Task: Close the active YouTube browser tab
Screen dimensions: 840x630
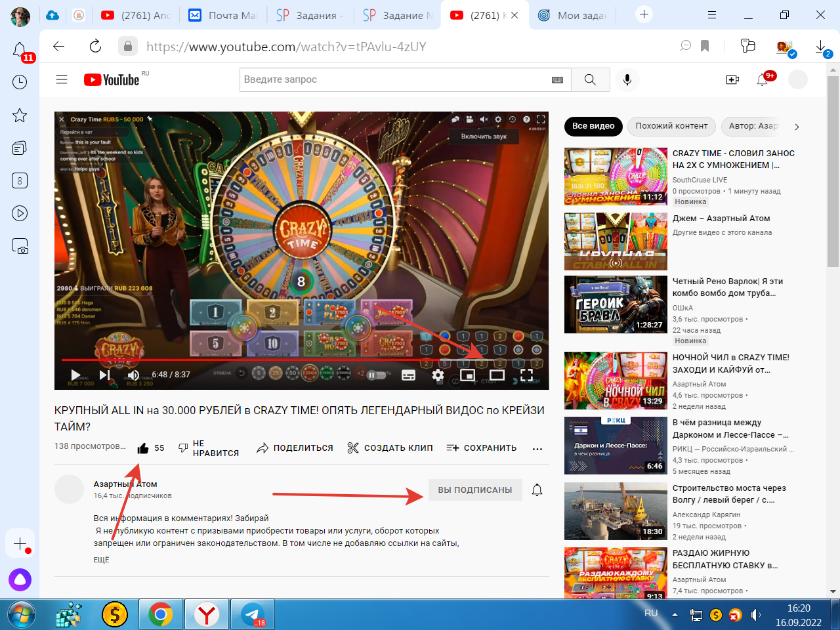Action: coord(514,15)
